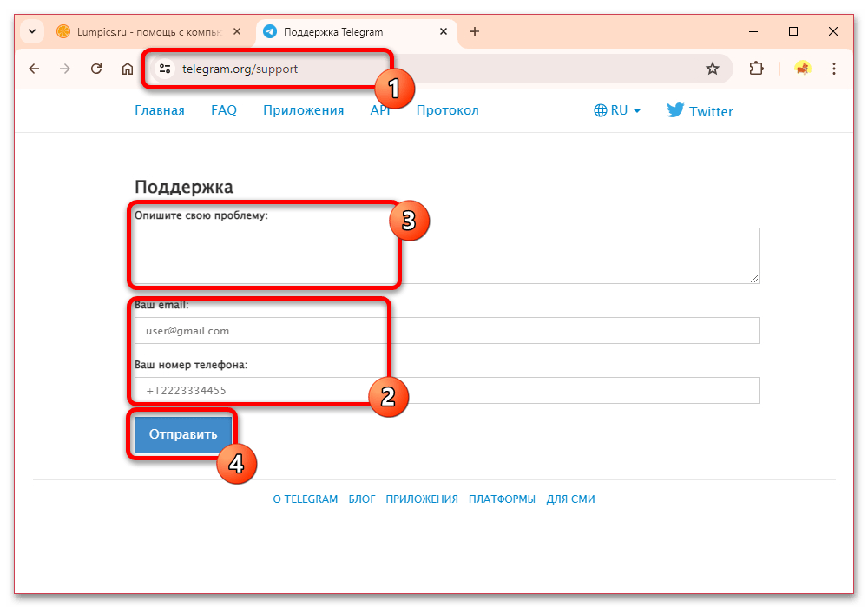The image size is (868, 608).
Task: Open the browser profile avatar
Action: pyautogui.click(x=802, y=68)
